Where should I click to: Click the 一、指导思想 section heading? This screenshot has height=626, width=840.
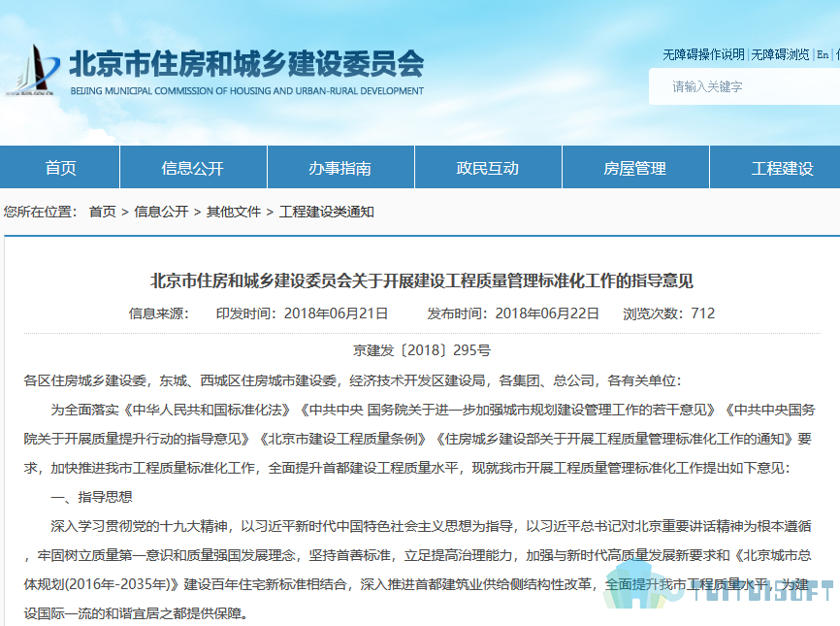(91, 497)
